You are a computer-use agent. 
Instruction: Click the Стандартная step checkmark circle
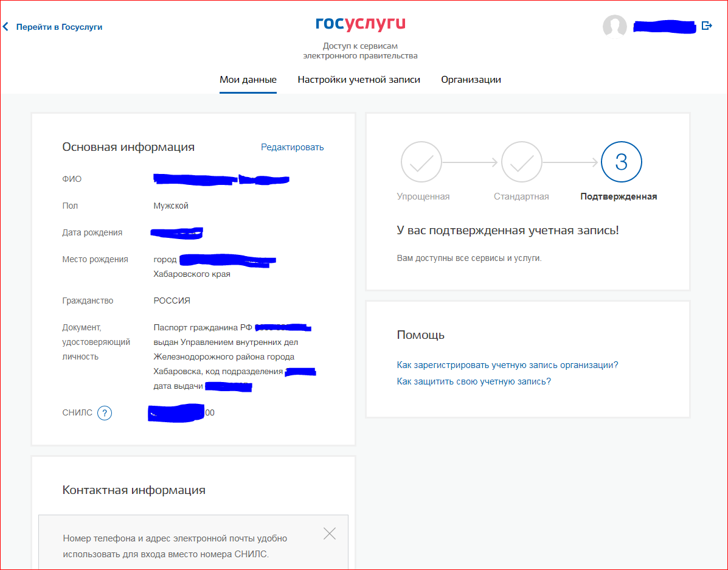tap(521, 162)
